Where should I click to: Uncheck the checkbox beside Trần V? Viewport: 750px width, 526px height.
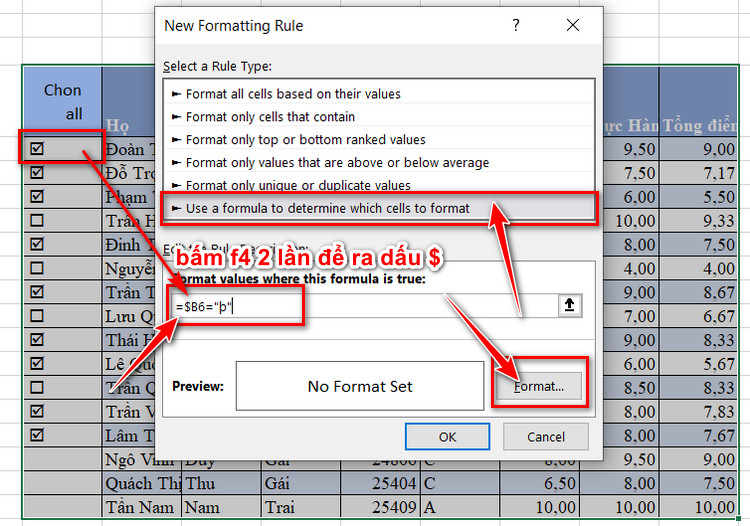pos(37,411)
